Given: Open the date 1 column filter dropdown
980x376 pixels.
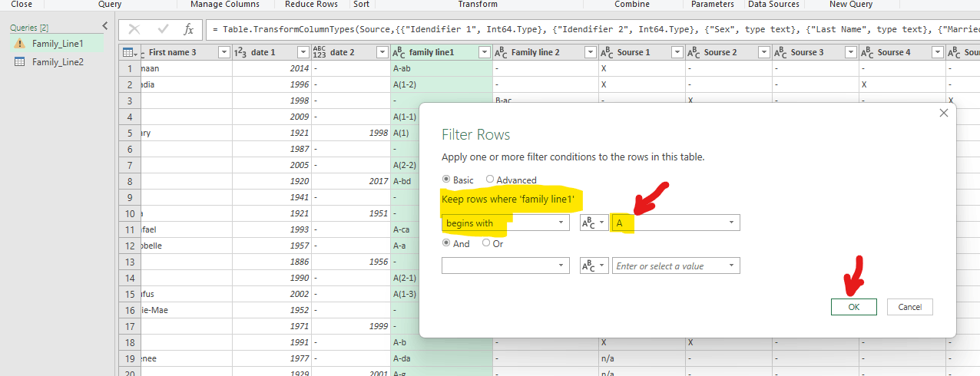Looking at the screenshot, I should coord(302,52).
